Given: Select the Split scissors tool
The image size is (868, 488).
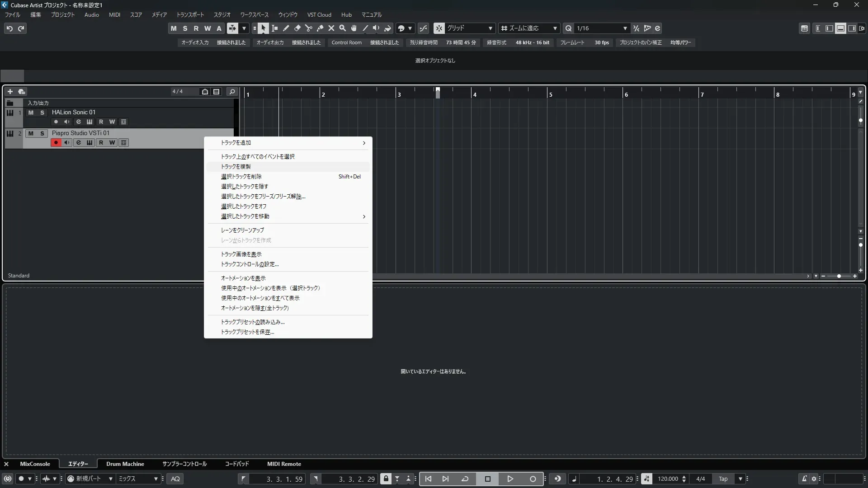Looking at the screenshot, I should [309, 28].
